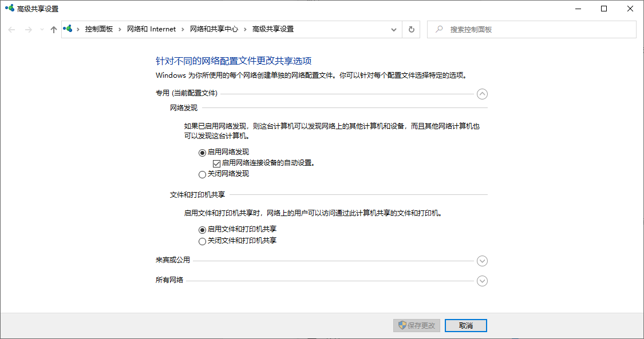Go up one level with the up arrow
This screenshot has width=644, height=339.
tap(53, 30)
